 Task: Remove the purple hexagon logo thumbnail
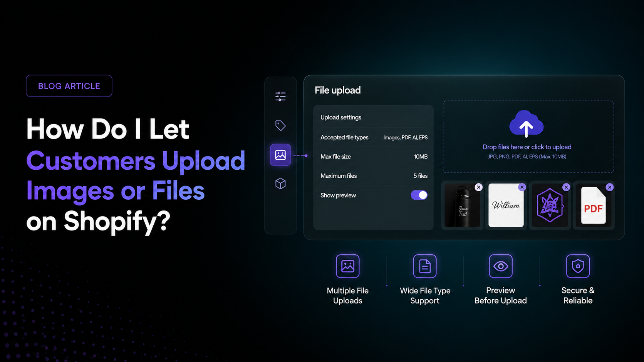(566, 187)
